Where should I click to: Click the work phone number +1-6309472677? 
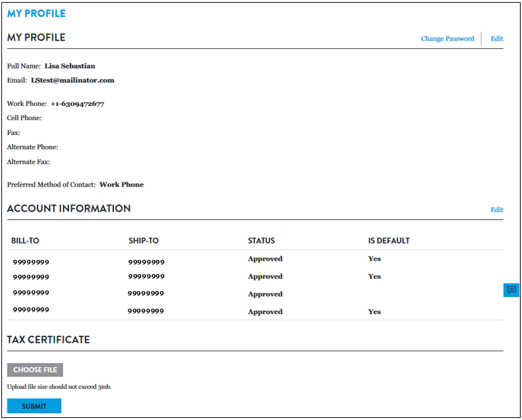click(77, 104)
